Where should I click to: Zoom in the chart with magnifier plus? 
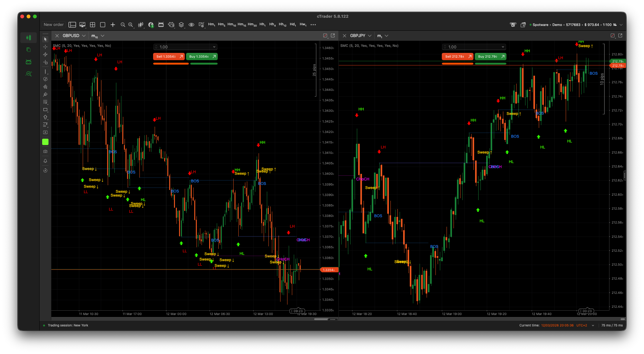(x=131, y=25)
